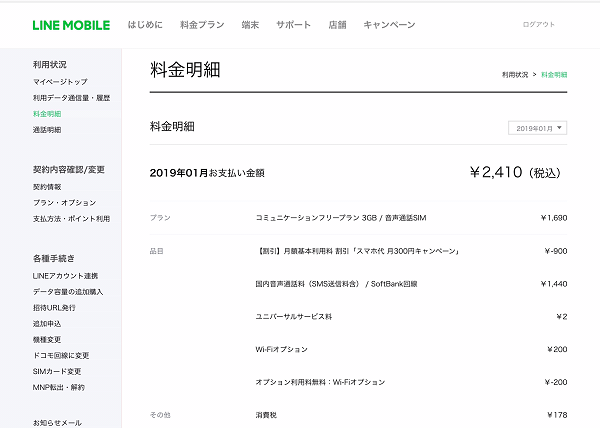600x428 pixels.
Task: Click the ¥200 Wi-Fi option amount
Action: (557, 349)
